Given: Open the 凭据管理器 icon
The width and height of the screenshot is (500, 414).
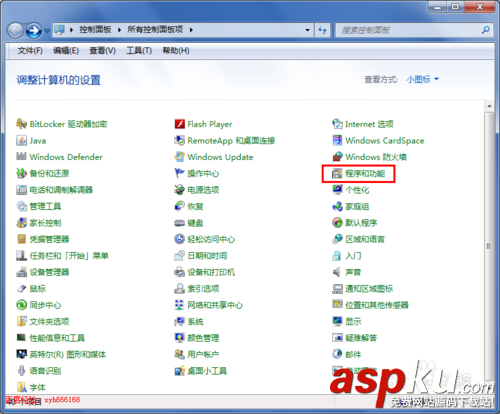Looking at the screenshot, I should click(21, 239).
